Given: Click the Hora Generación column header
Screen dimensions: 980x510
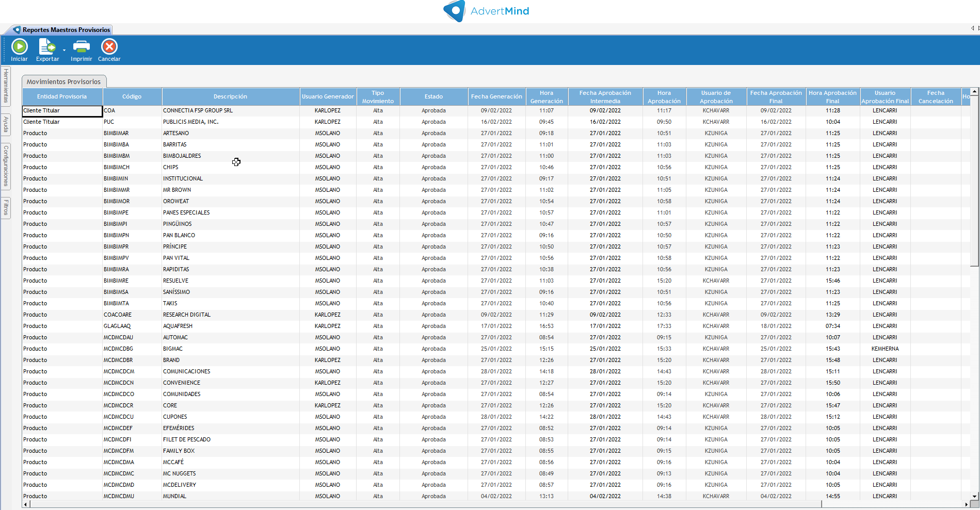Looking at the screenshot, I should pyautogui.click(x=547, y=96).
